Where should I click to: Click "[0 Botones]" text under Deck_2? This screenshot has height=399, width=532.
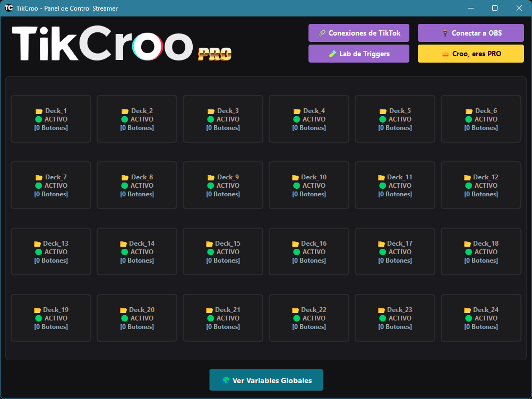point(137,128)
